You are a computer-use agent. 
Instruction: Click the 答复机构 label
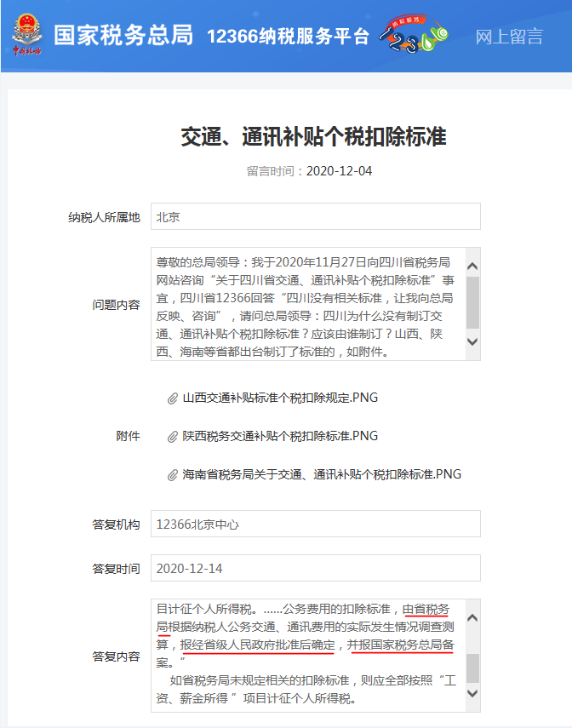tap(116, 525)
